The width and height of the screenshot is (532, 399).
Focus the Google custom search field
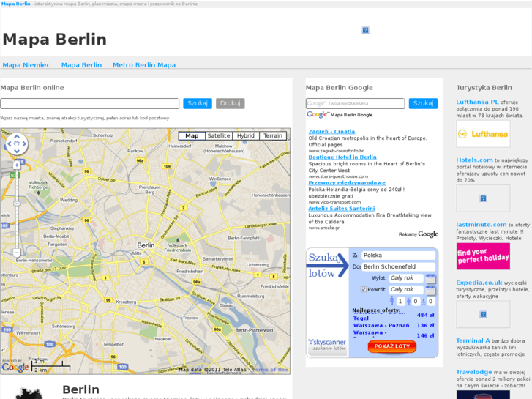[x=355, y=103]
